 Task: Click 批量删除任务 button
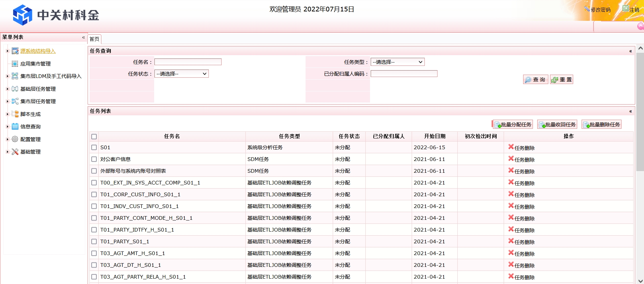[602, 124]
